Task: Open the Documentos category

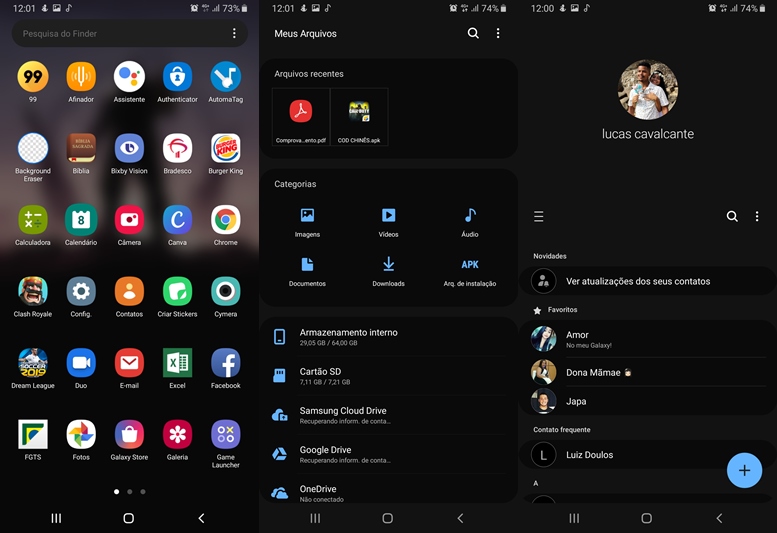Action: coord(307,272)
